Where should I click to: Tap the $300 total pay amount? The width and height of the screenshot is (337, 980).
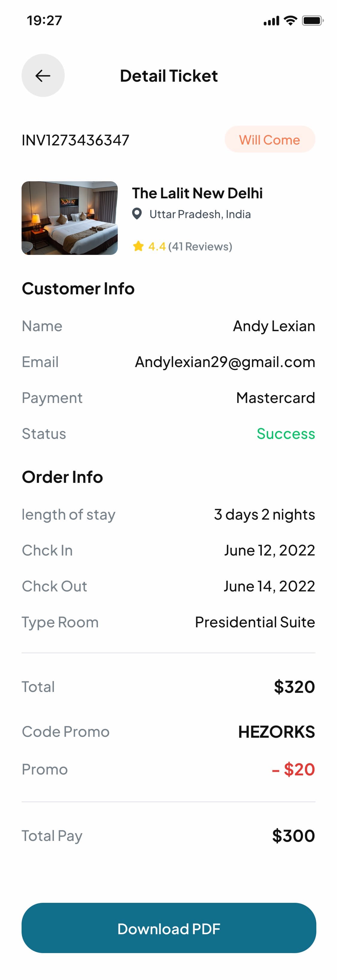(x=294, y=836)
